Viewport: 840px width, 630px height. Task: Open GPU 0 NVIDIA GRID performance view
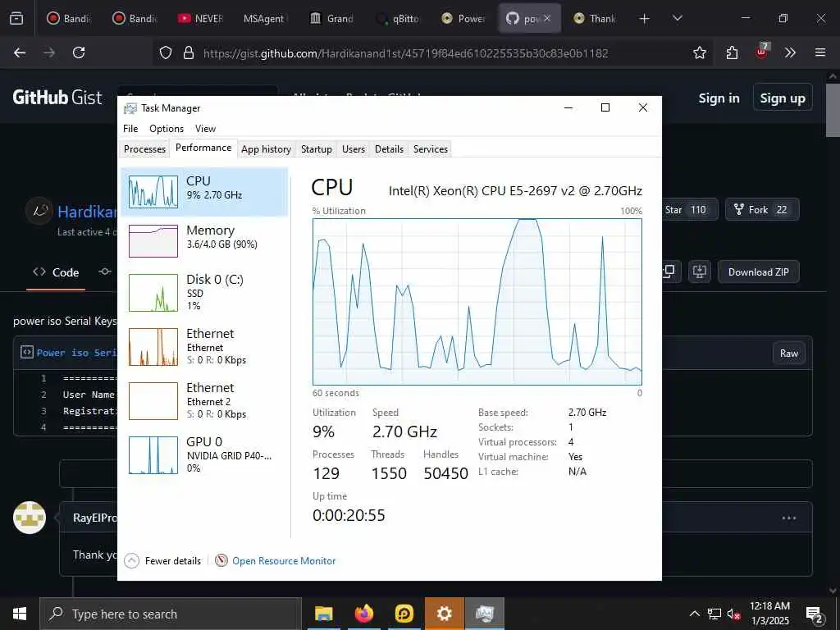(204, 454)
